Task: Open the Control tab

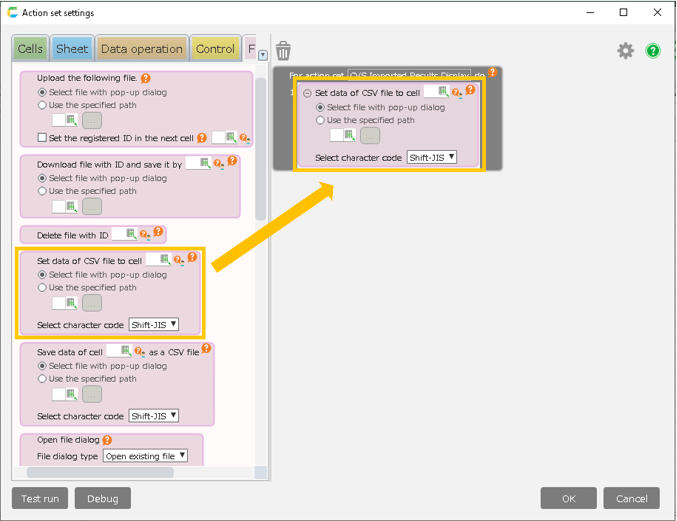Action: [215, 49]
